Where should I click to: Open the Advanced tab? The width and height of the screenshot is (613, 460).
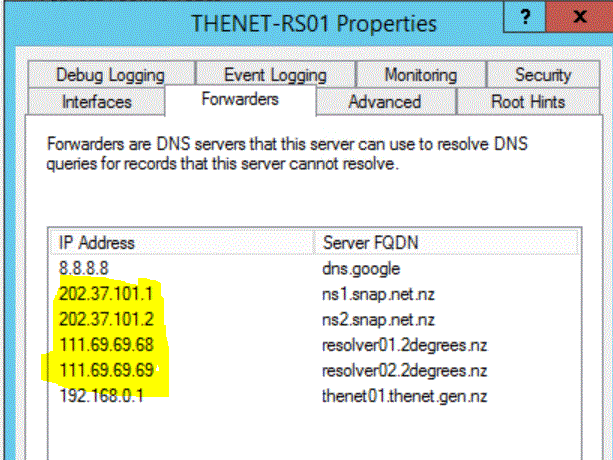[385, 102]
